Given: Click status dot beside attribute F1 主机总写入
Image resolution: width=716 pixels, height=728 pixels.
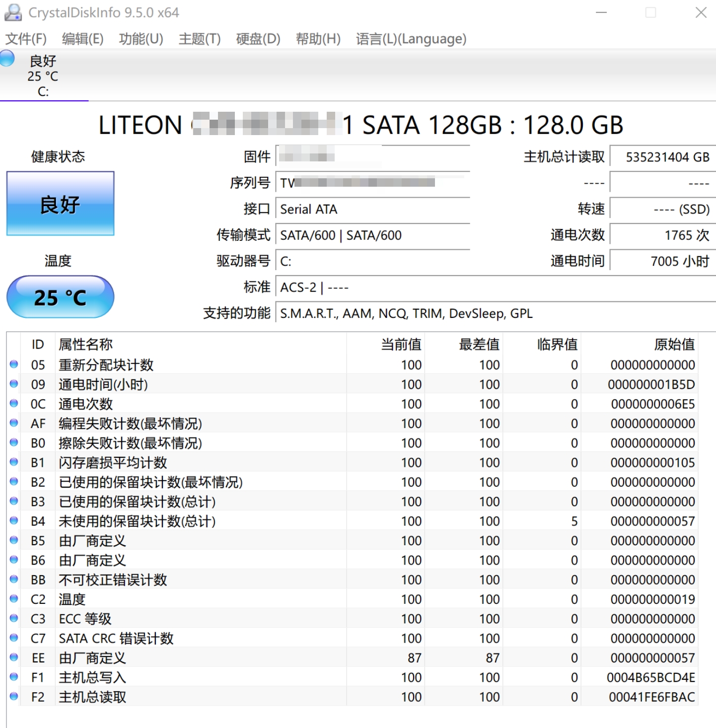Looking at the screenshot, I should tap(14, 677).
